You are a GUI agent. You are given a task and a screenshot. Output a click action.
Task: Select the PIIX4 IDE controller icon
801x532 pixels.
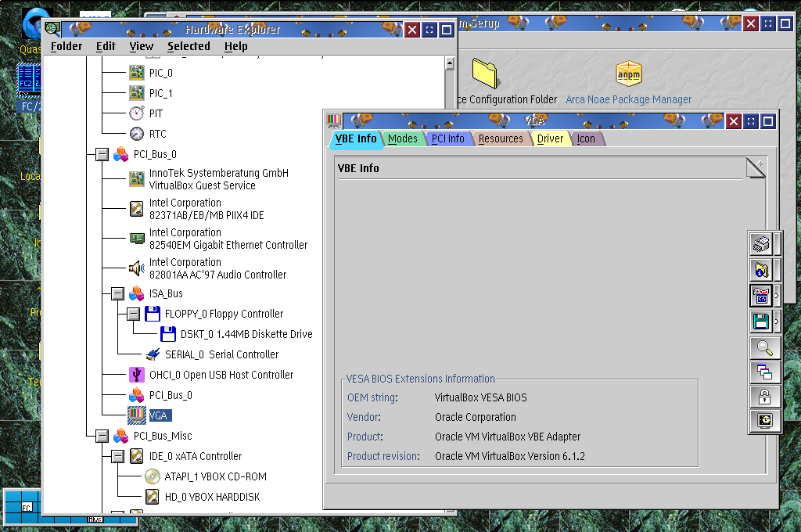click(x=136, y=209)
